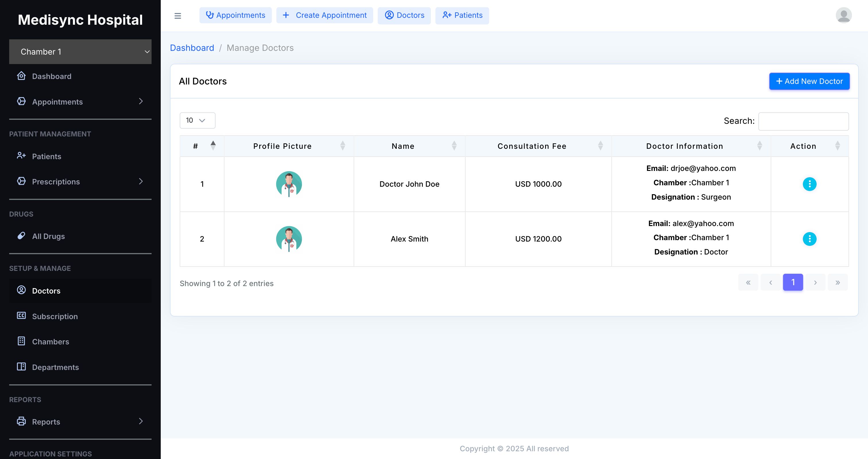
Task: Open Departments in sidebar
Action: (x=55, y=367)
